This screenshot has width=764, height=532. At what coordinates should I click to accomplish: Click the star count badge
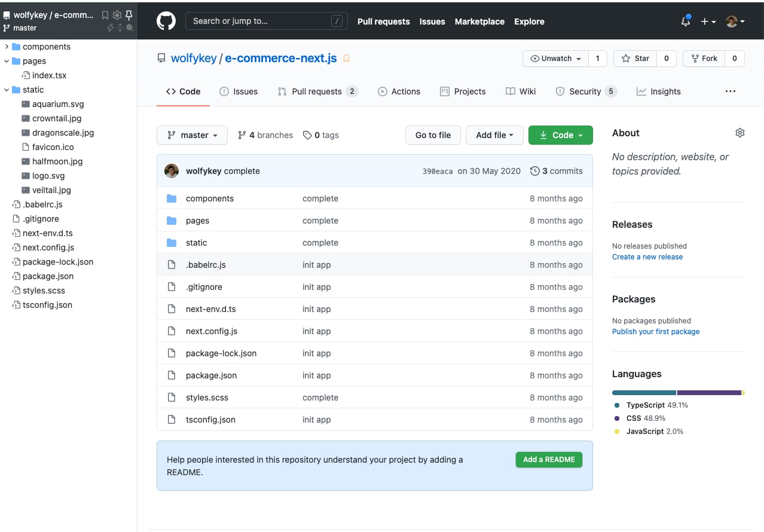(666, 59)
